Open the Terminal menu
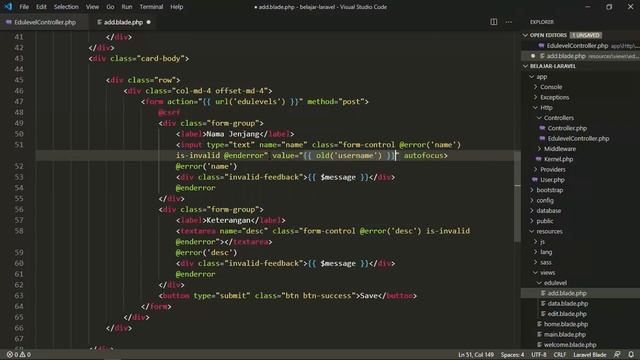 click(151, 7)
